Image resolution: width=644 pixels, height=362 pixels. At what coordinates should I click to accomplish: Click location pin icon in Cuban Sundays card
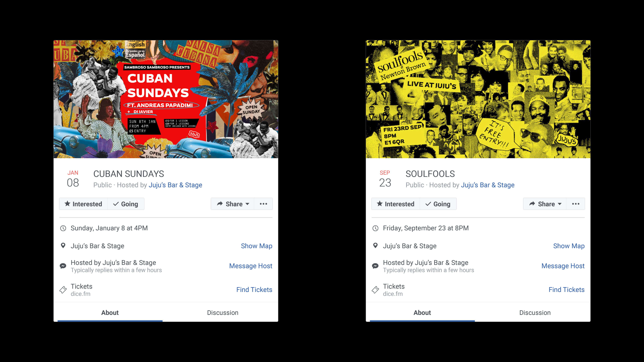[63, 246]
